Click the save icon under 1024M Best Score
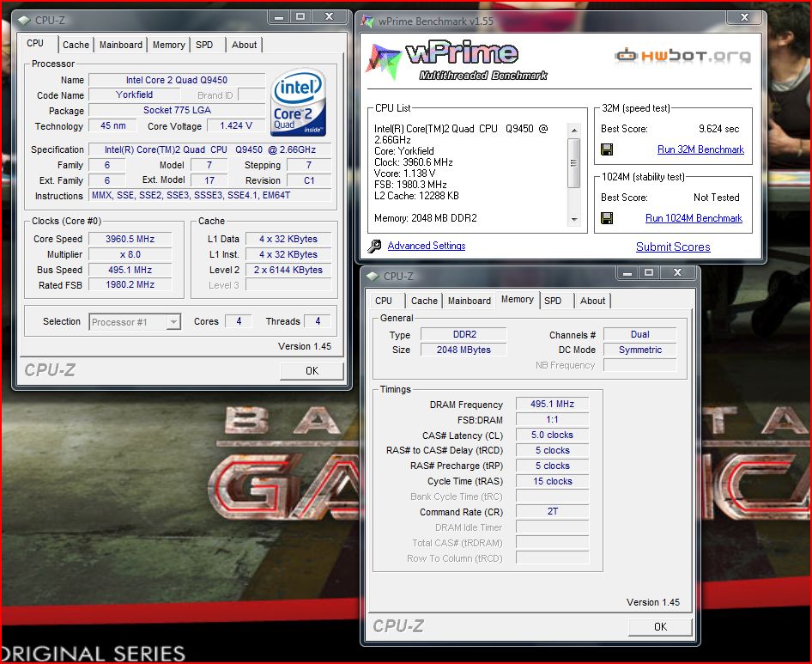The height and width of the screenshot is (664, 812). click(607, 217)
